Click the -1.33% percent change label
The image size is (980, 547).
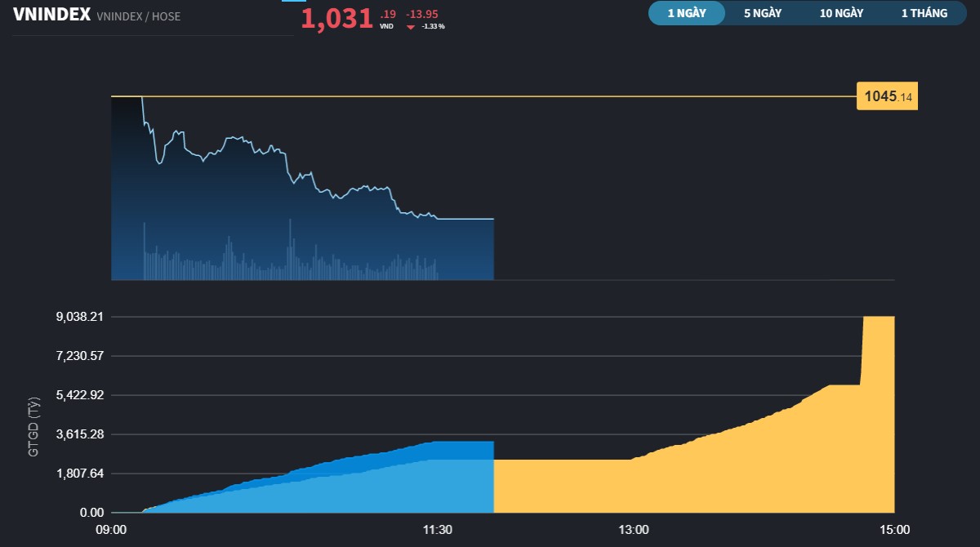[x=433, y=27]
